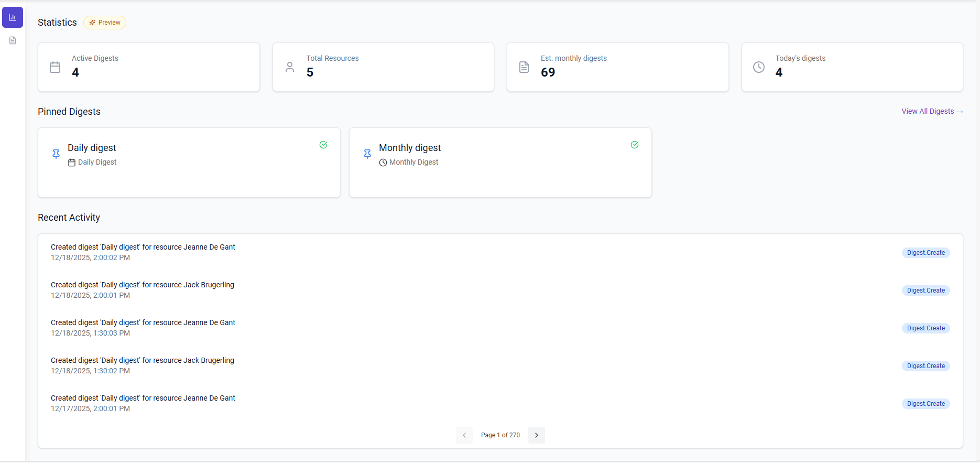Click the calendar icon in Active Digests
Viewport: 980px width, 463px height.
55,67
